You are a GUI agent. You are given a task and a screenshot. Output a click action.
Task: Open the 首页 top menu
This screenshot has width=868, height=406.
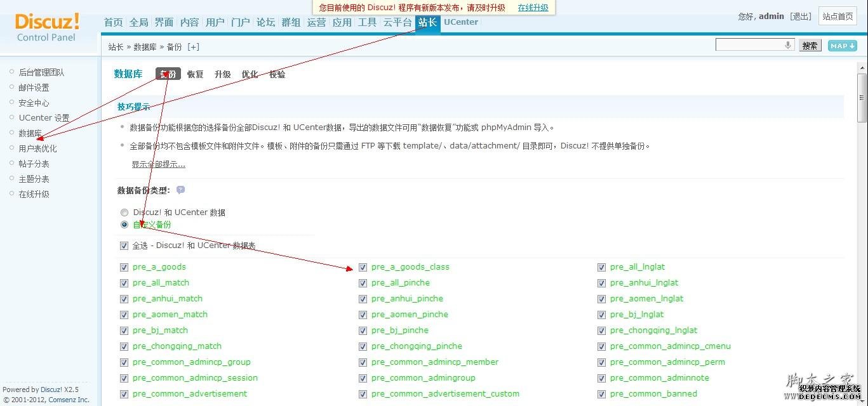coord(114,22)
